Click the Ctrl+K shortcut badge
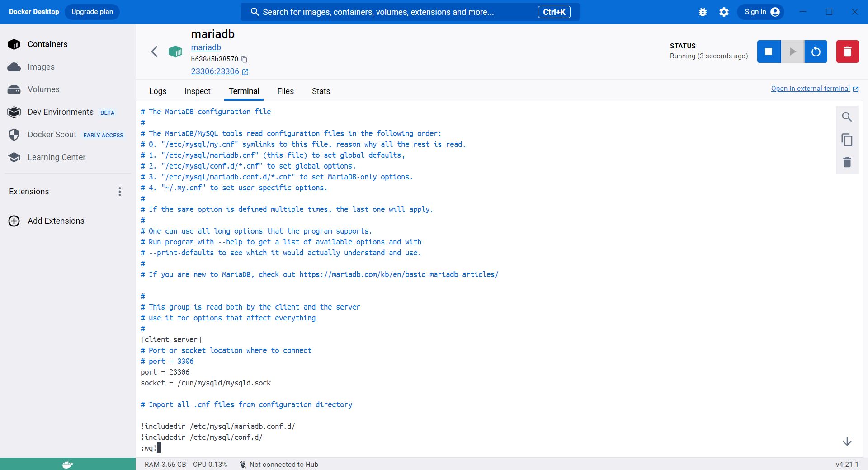Screen dimensions: 868x470 click(554, 12)
